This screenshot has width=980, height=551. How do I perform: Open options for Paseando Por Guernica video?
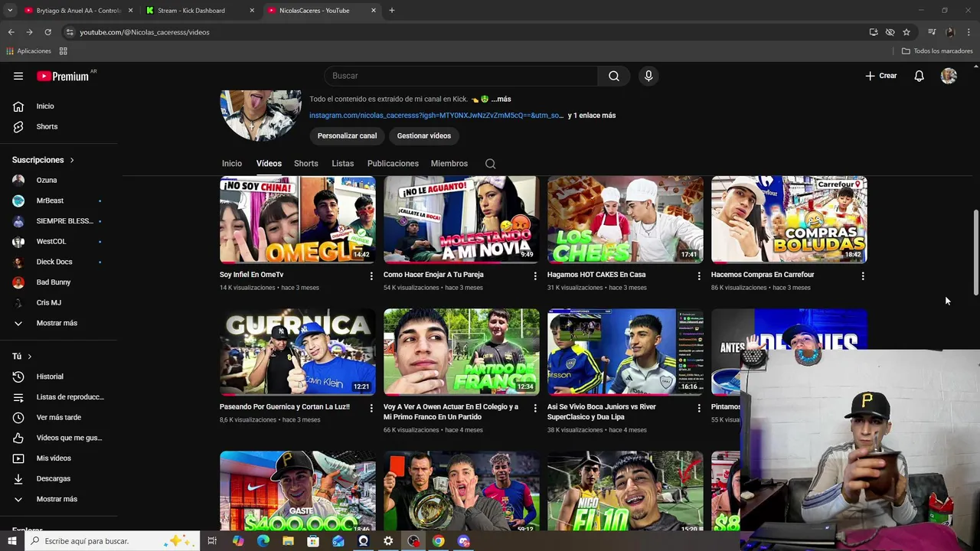(371, 408)
